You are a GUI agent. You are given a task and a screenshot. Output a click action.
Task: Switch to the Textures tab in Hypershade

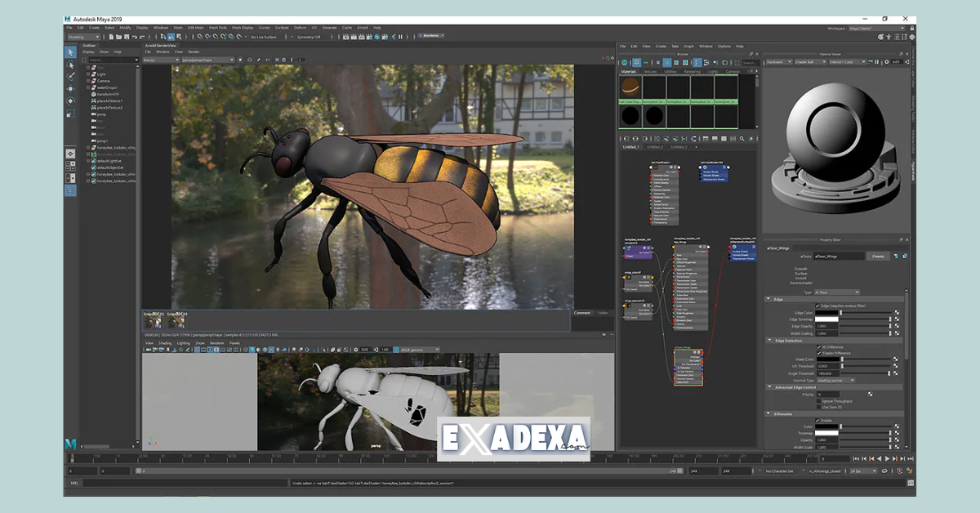pos(650,70)
